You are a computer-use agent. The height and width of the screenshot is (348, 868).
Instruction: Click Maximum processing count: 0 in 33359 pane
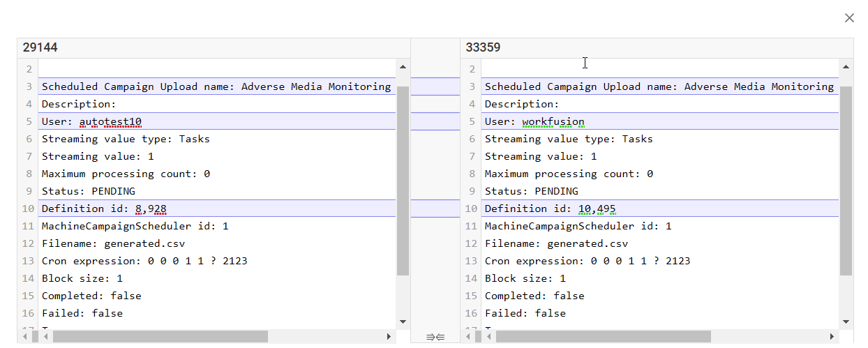tap(569, 174)
